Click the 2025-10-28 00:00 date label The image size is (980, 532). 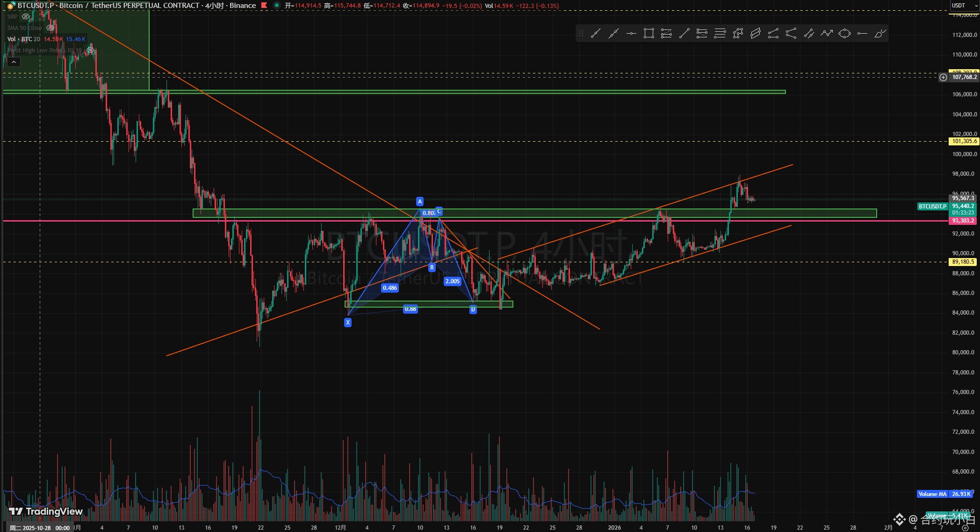[40, 528]
